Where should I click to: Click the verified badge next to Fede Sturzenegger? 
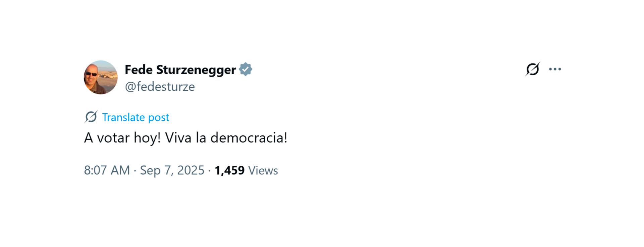[246, 69]
